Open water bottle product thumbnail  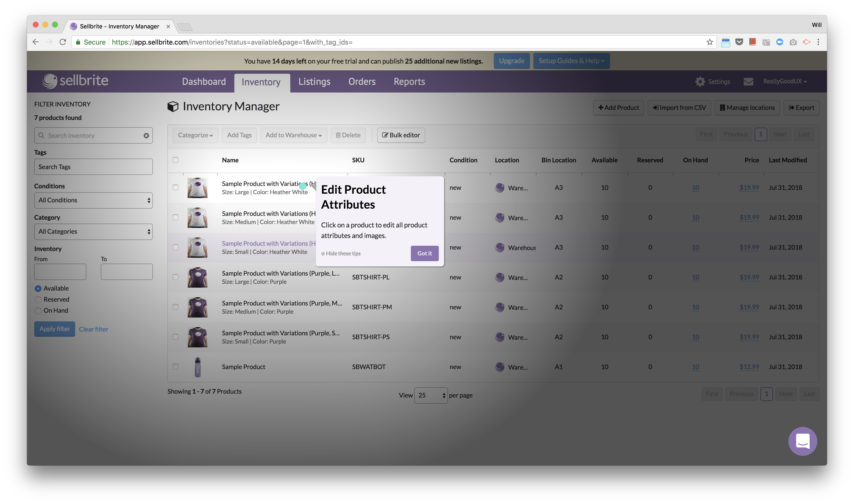[197, 367]
